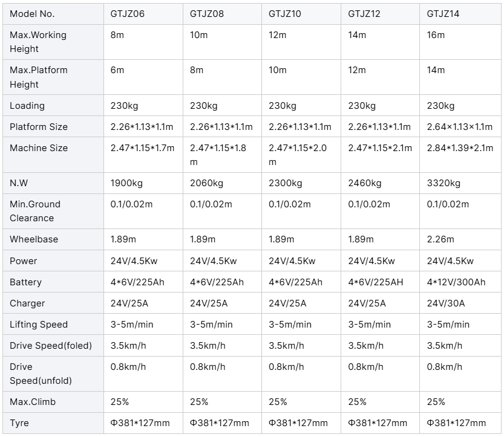This screenshot has height=437, width=504.
Task: Click the 2.84*1.39*2.1m machine size cell
Action: pos(459,148)
